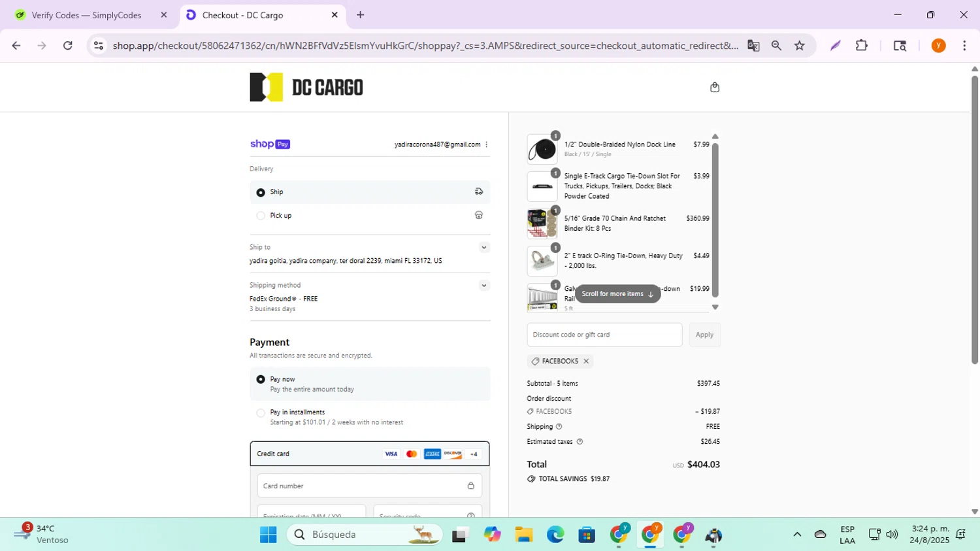The image size is (980, 551).
Task: Bookmark this page with the star icon
Action: click(x=800, y=46)
